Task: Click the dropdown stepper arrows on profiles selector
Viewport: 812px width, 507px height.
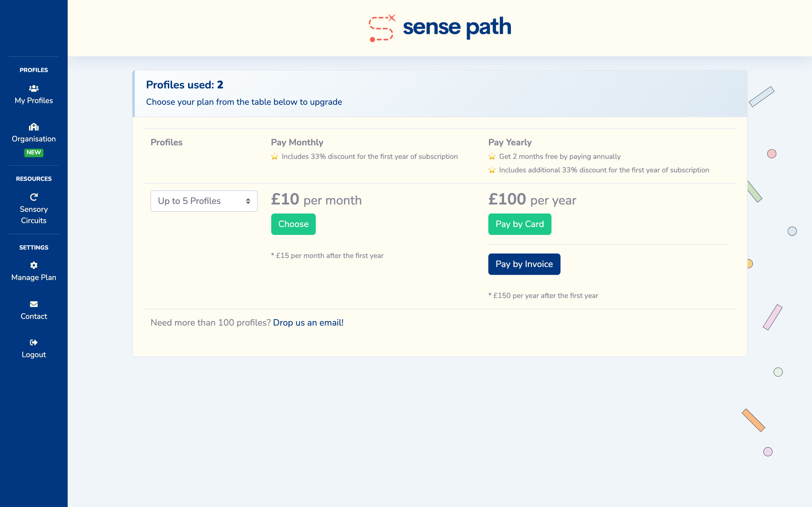Action: [x=248, y=201]
